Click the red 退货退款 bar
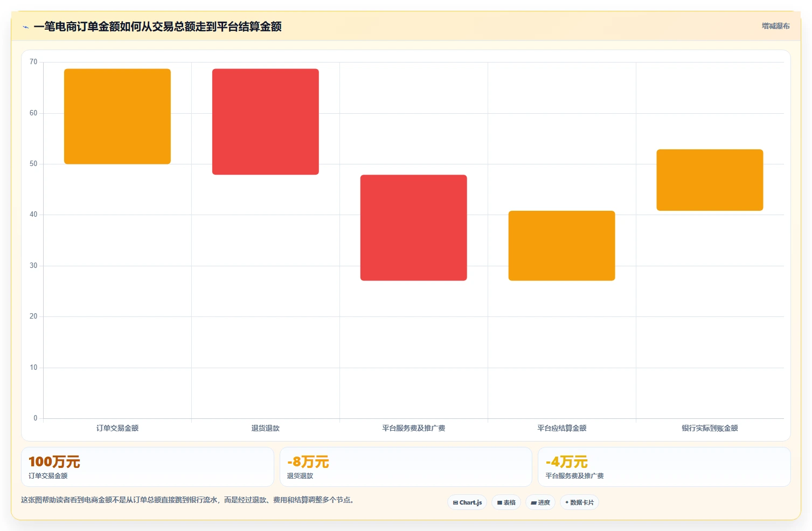Viewport: 812px width, 531px height. coord(266,122)
